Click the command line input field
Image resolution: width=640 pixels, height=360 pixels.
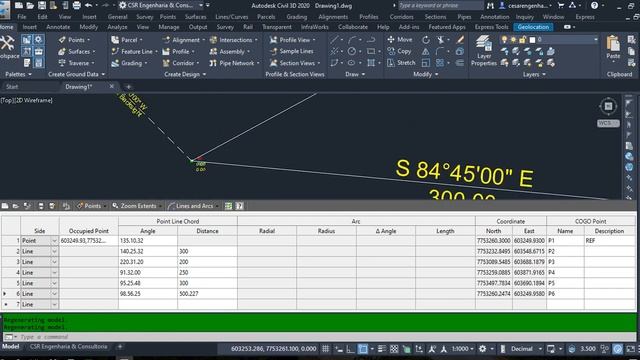tap(327, 337)
